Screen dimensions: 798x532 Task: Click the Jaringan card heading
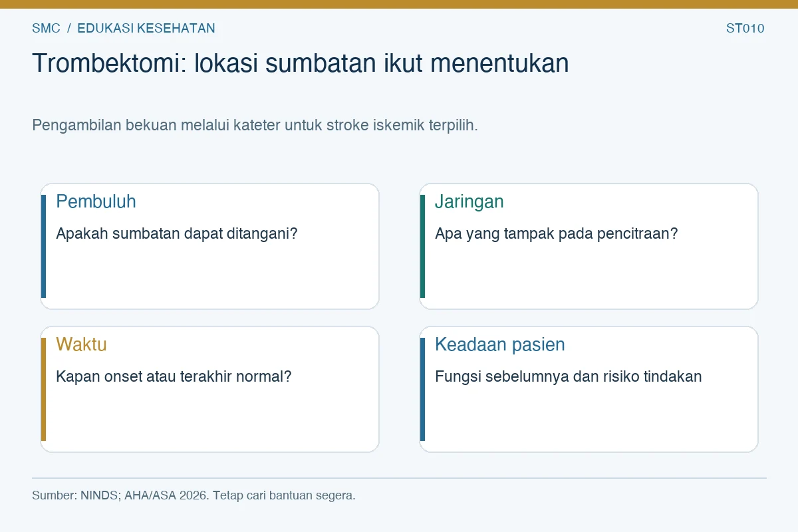(469, 201)
